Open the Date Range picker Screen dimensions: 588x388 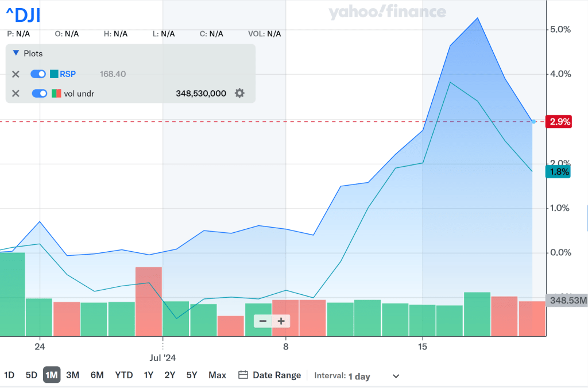(276, 375)
